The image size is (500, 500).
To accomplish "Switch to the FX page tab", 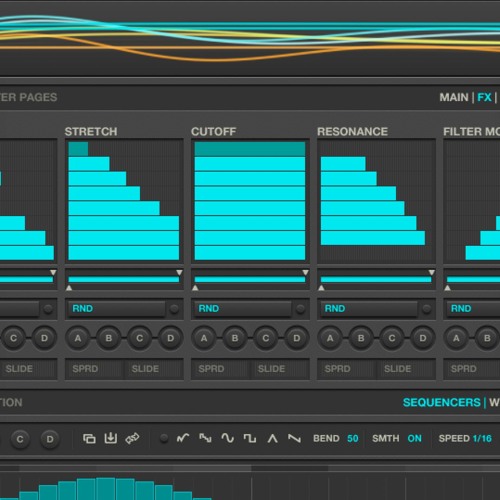I will [484, 97].
